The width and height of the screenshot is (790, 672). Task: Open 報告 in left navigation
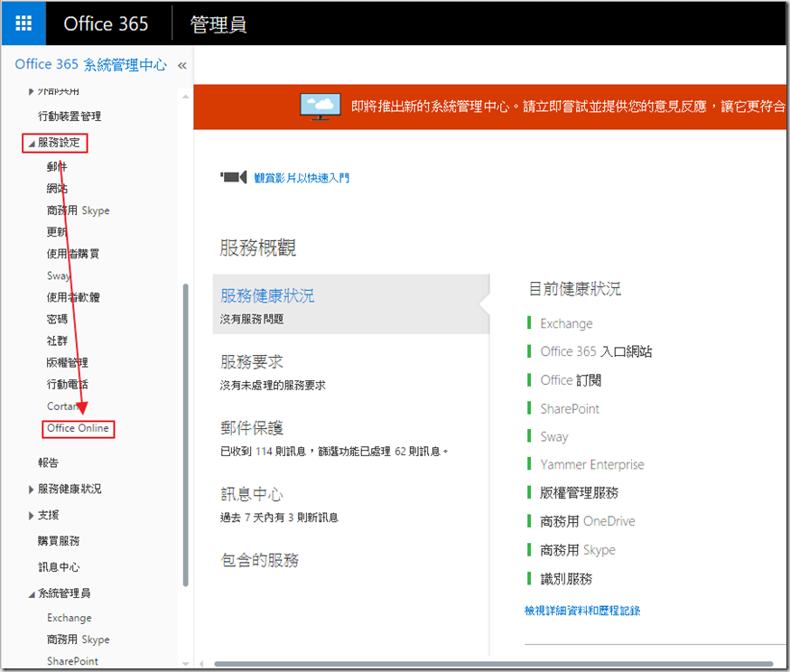49,462
